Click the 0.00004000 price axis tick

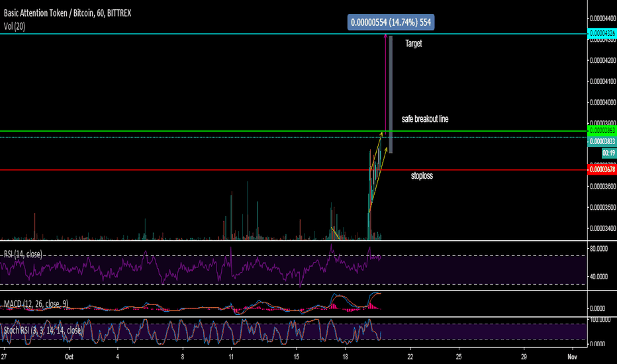pyautogui.click(x=602, y=103)
